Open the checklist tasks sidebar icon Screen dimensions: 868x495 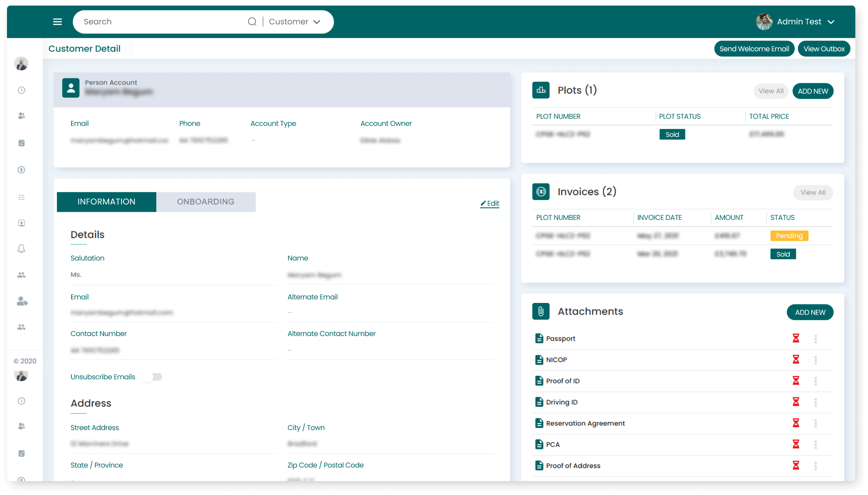[x=22, y=197]
